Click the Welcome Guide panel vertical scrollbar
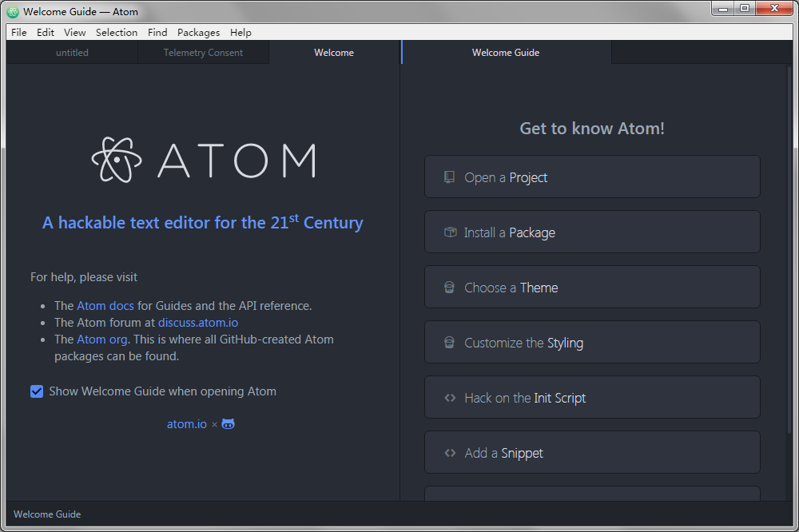799x532 pixels. coord(789,240)
